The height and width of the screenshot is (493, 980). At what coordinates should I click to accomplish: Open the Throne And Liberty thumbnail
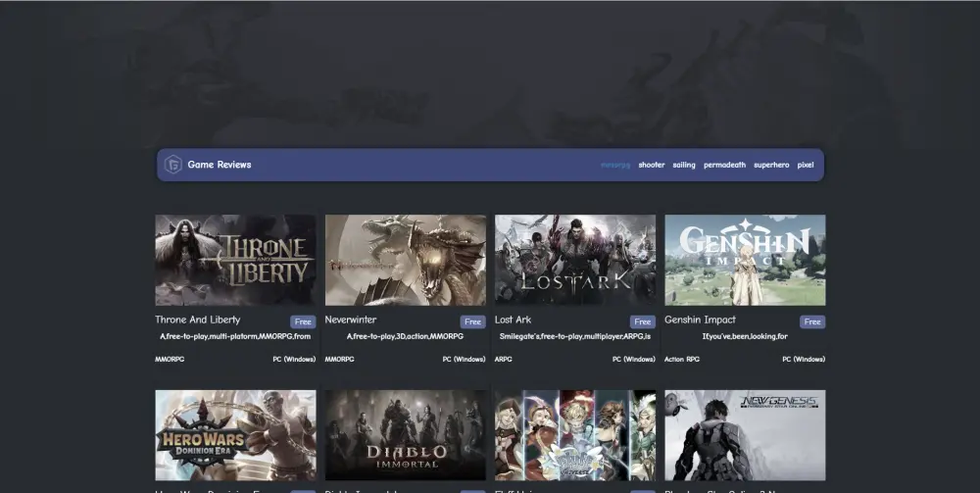235,260
